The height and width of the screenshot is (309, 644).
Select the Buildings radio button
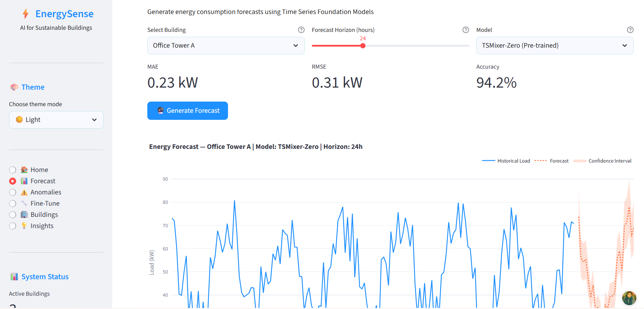(x=13, y=215)
